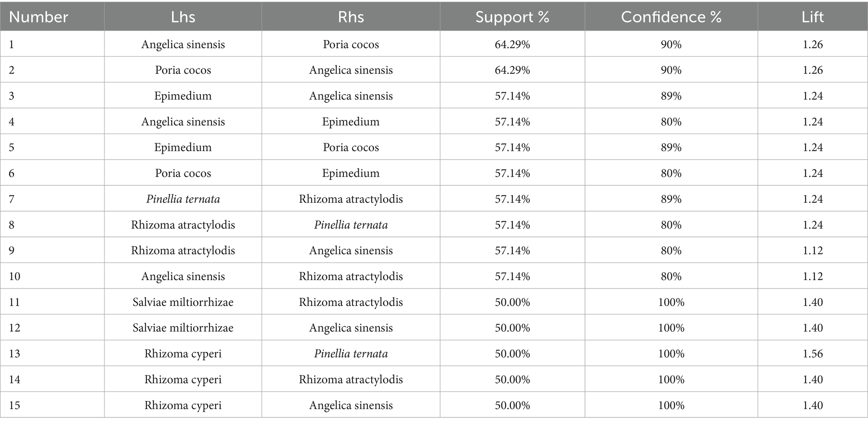Click the 64.29% support in row 1
Image resolution: width=868 pixels, height=425 pixels.
click(512, 45)
